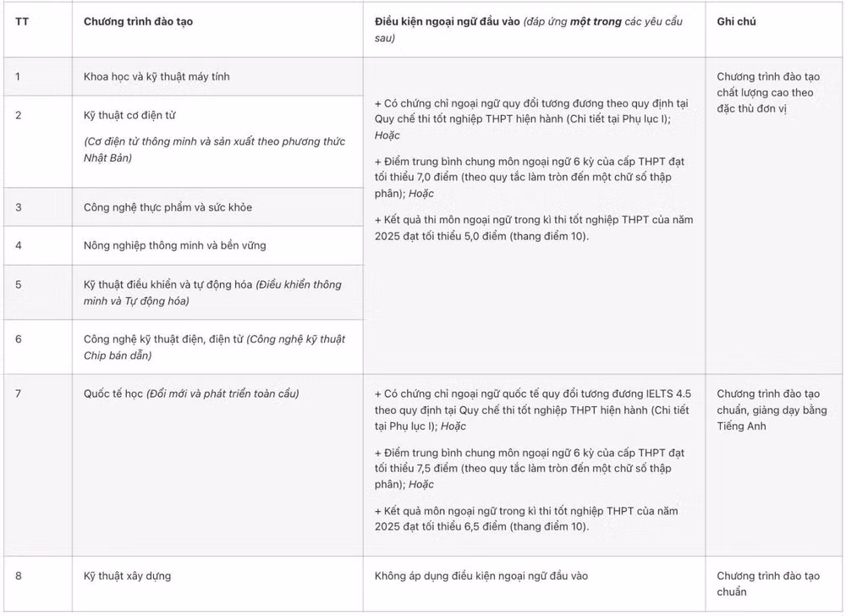Click the 6,5 điểm exam requirement text
Image resolution: width=846 pixels, height=616 pixels.
[x=526, y=519]
